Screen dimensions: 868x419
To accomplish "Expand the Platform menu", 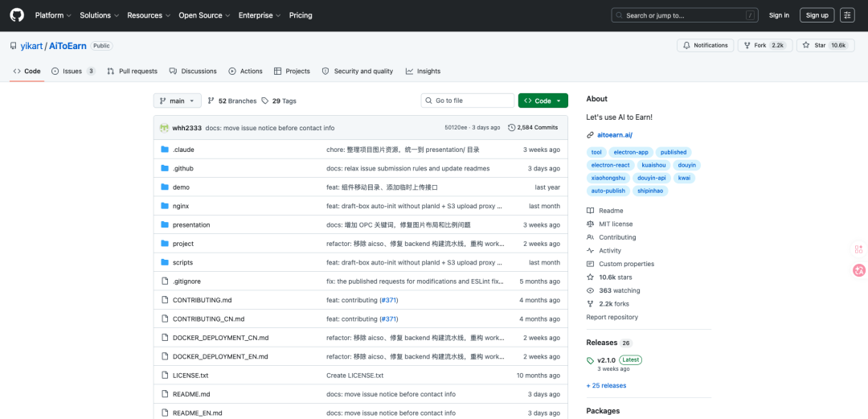I will [x=53, y=15].
